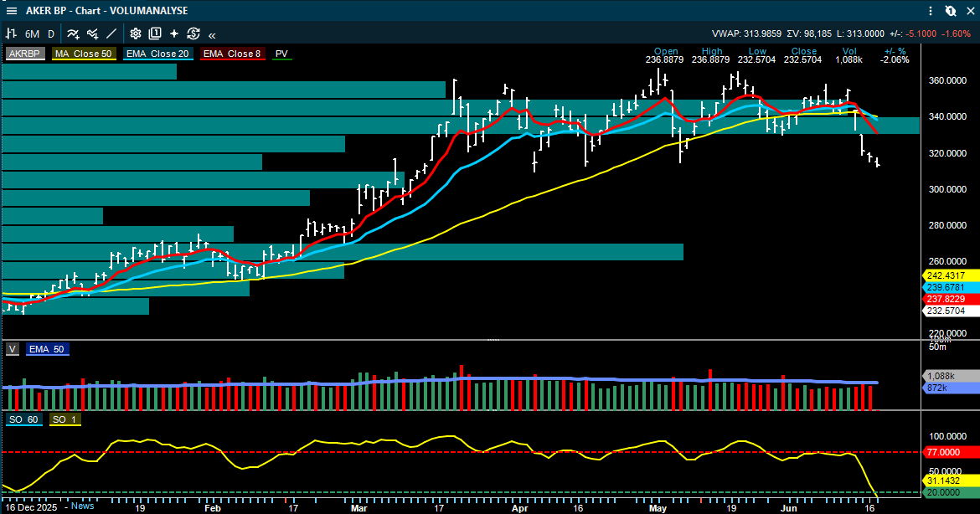
Task: Click the EMA 50 volume indicator label
Action: 46,349
